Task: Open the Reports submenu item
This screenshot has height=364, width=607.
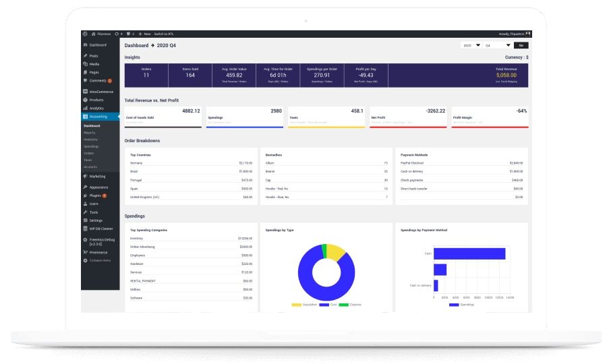Action: (90, 133)
